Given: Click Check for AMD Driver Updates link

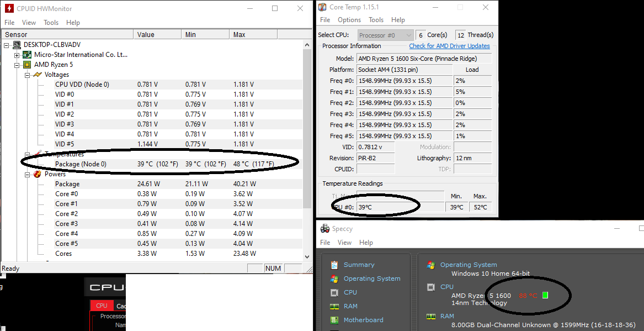Looking at the screenshot, I should [x=449, y=46].
